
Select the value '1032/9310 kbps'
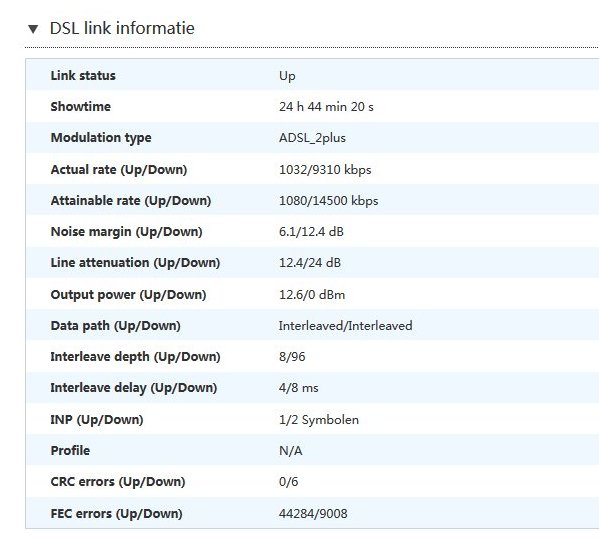325,169
